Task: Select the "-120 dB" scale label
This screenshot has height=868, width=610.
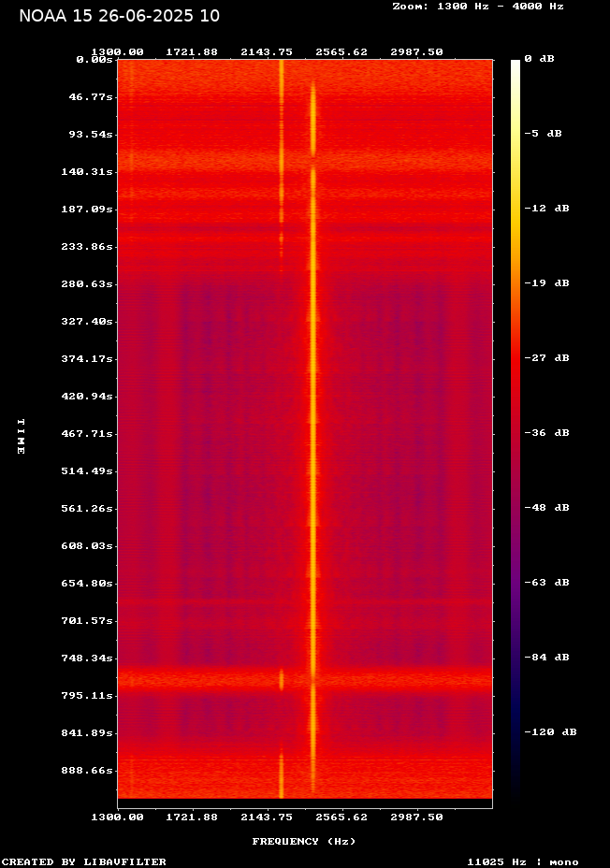Action: coord(551,731)
